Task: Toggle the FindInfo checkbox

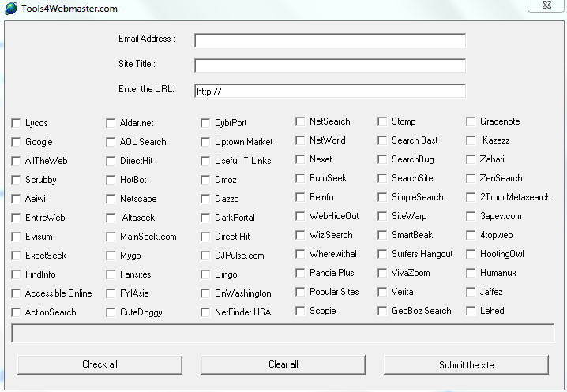Action: [16, 274]
